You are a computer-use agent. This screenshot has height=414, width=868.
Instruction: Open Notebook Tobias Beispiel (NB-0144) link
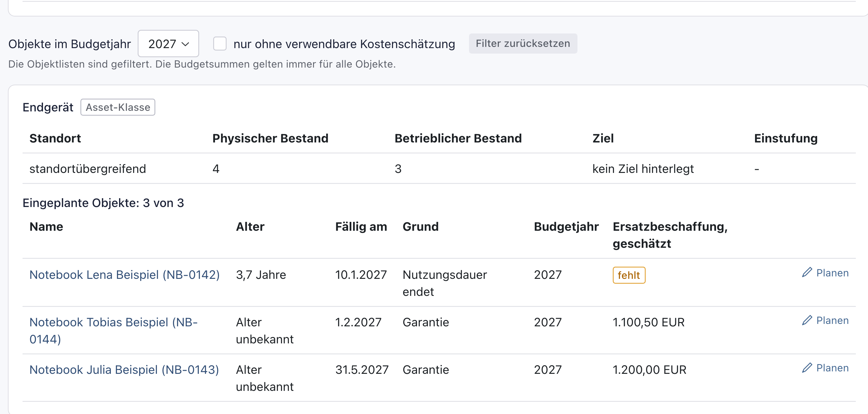(113, 331)
